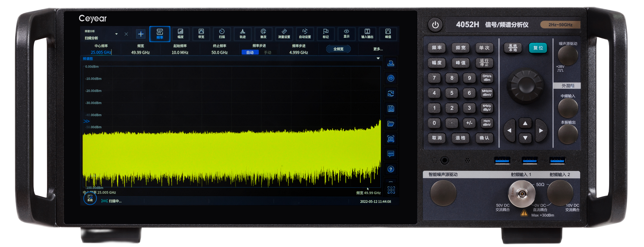Viewport: 644px width, 247px height.
Task: Open the folder icon in sidebar
Action: point(390,124)
